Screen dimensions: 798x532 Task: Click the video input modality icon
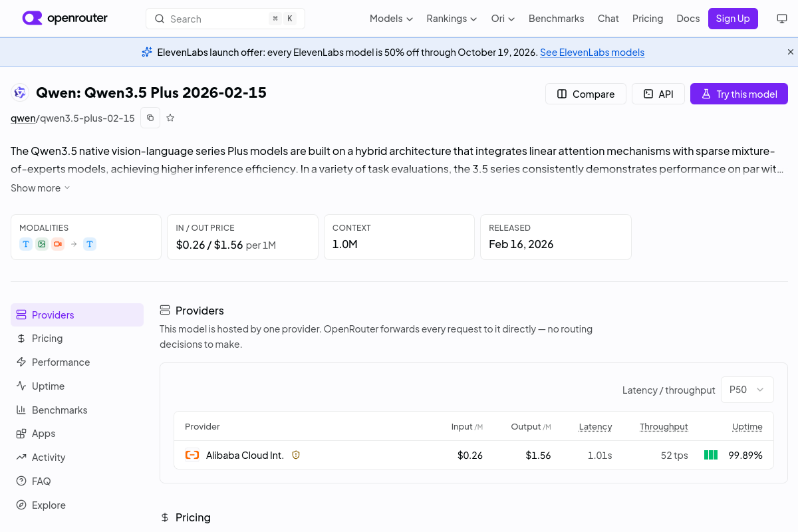click(x=58, y=244)
